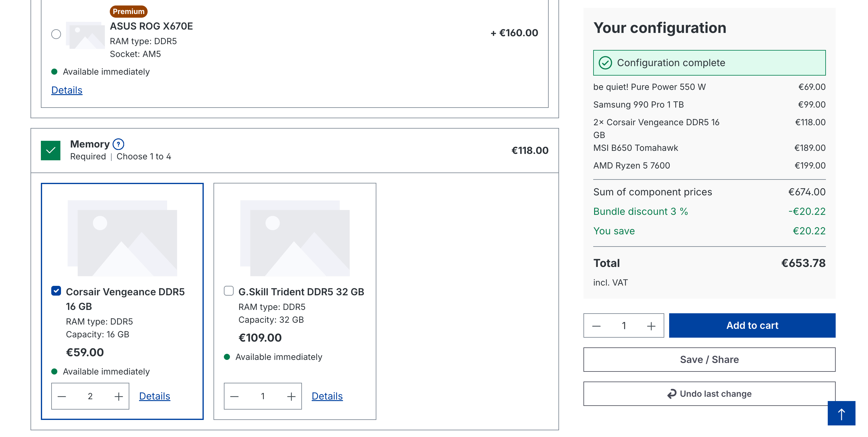This screenshot has width=868, height=437.
Task: Click the Bundle discount 3 % line
Action: pos(709,211)
